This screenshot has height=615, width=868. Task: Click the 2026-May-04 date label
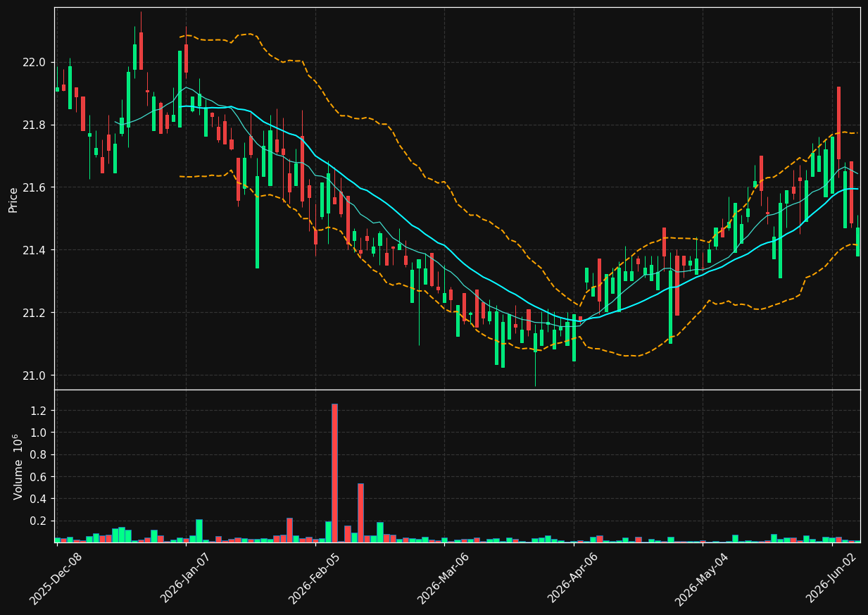point(703,578)
